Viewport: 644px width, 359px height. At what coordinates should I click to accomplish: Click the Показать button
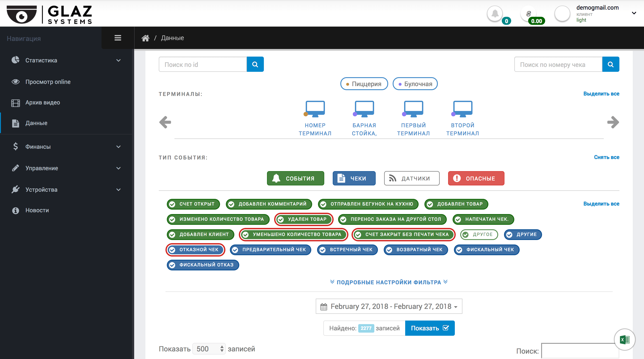tap(430, 328)
